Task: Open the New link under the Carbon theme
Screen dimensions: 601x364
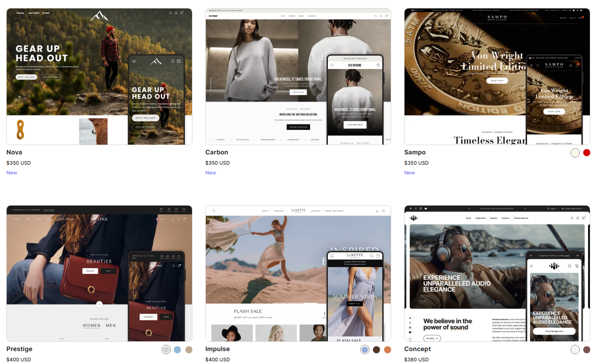Action: pos(211,173)
